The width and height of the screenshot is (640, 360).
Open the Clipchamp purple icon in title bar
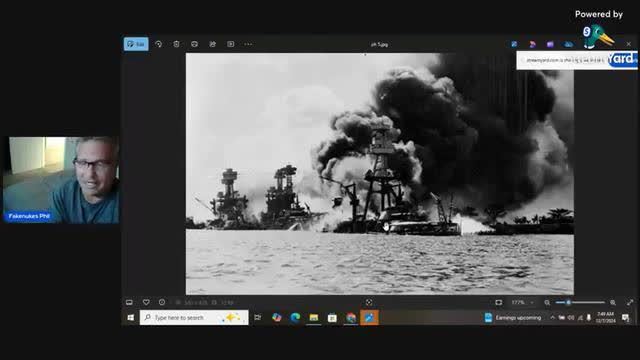click(x=550, y=44)
